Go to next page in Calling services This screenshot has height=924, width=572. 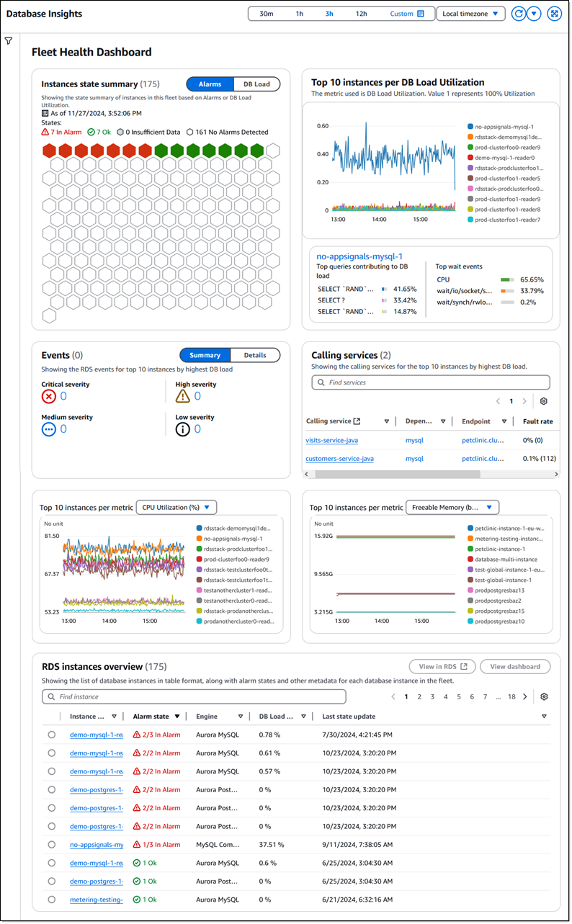tap(524, 401)
